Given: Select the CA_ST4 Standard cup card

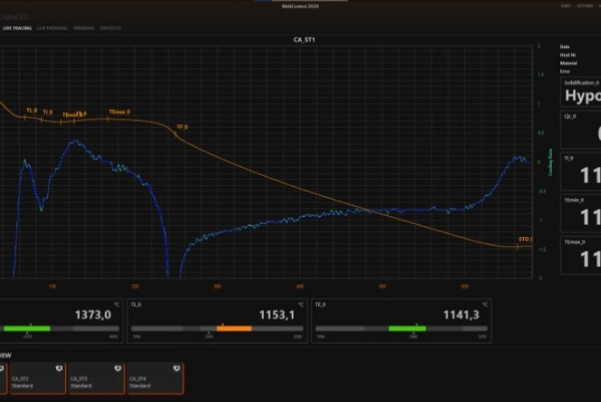Looking at the screenshot, I should pos(155,378).
